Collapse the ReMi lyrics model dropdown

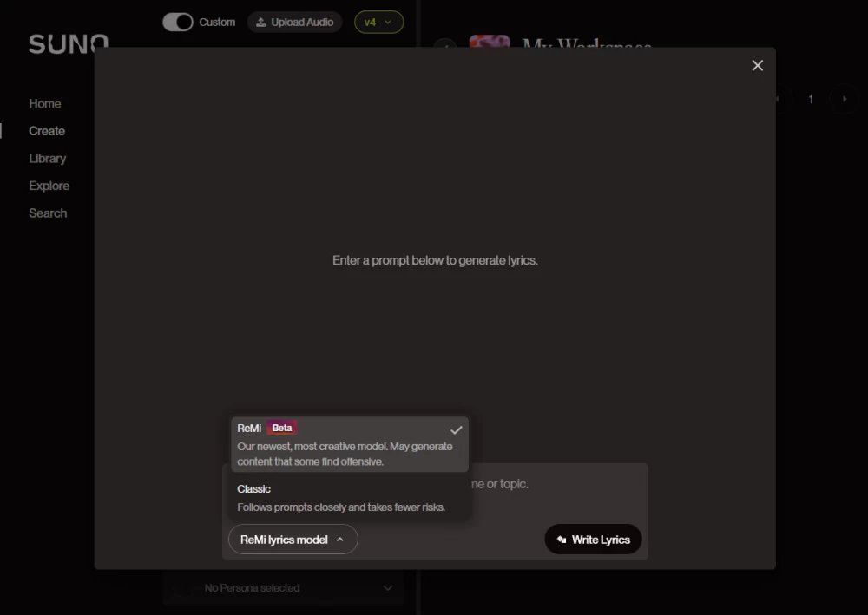click(x=293, y=539)
